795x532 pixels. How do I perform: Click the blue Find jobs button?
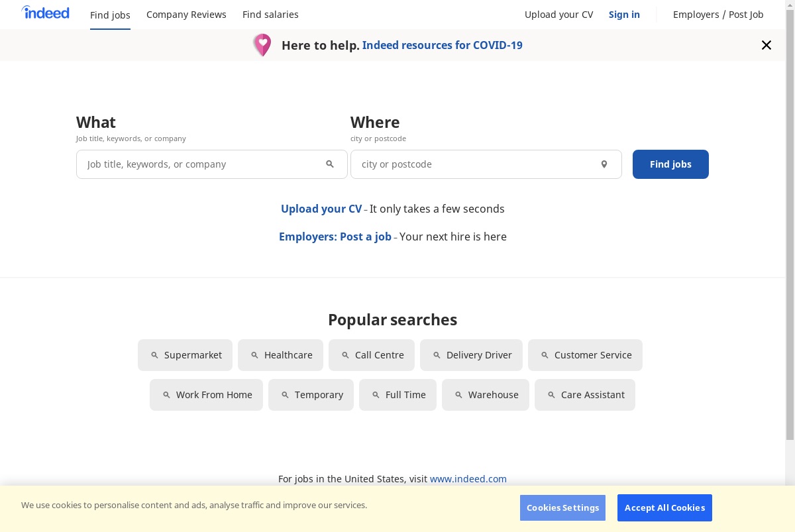[x=670, y=164]
